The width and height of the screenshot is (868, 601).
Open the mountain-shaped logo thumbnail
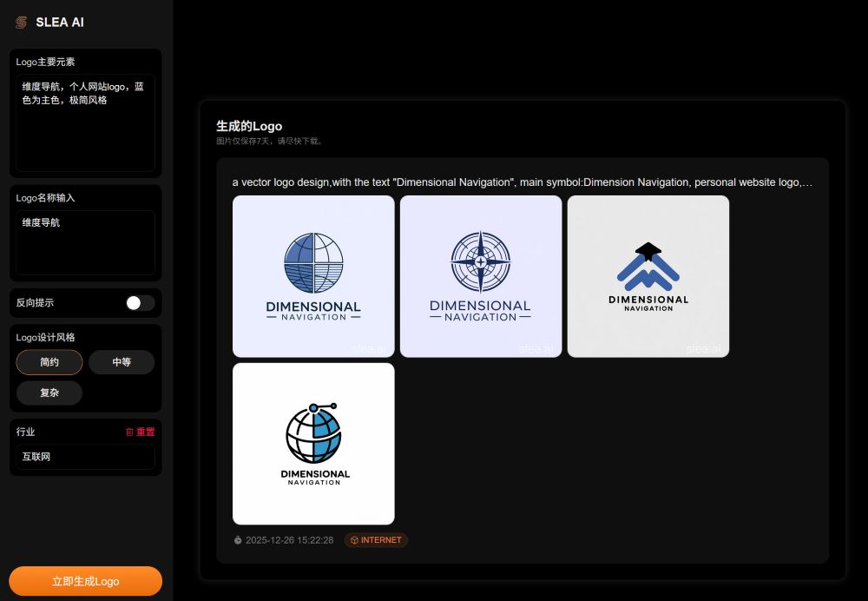point(648,276)
